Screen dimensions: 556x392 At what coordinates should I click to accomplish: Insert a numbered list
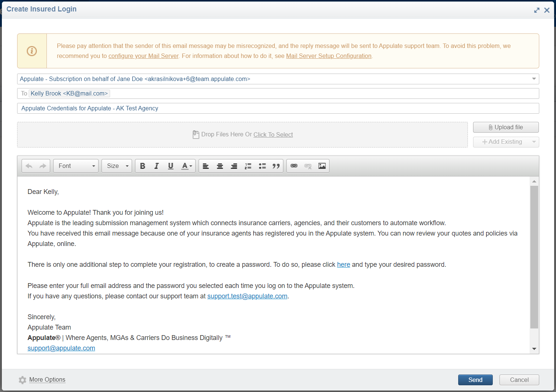click(248, 166)
